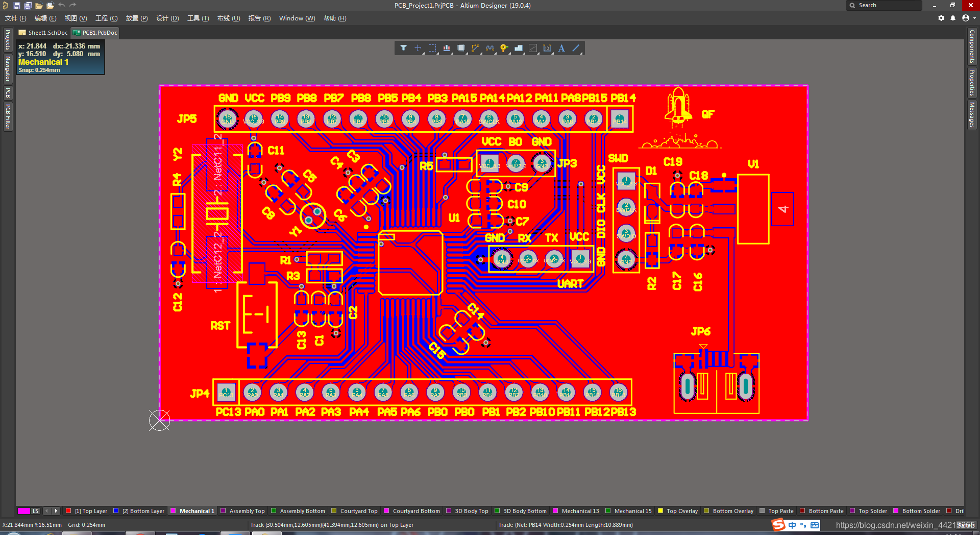
Task: Click the keepout track tool icon
Action: coord(533,48)
